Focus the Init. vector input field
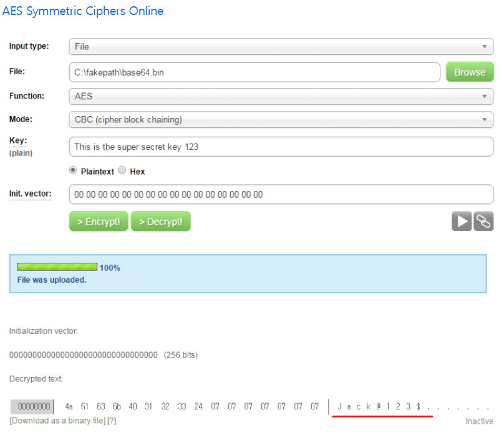 coord(281,194)
